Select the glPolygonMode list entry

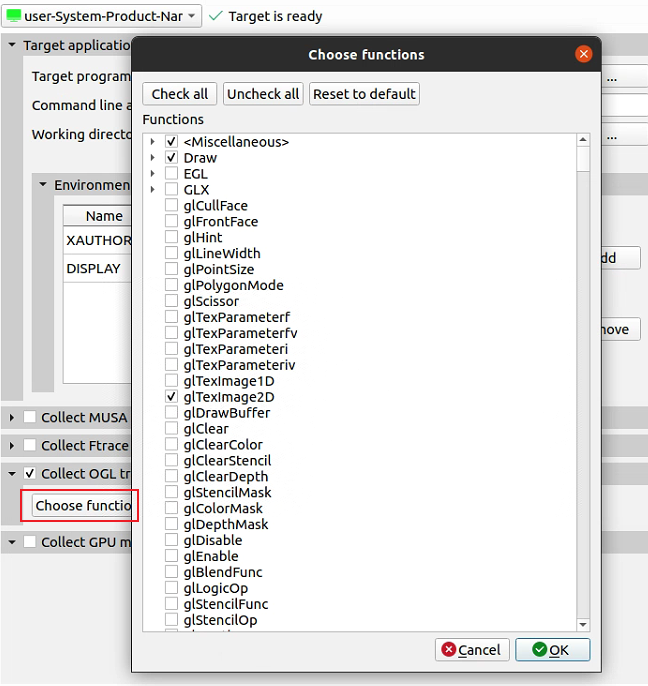tap(233, 285)
